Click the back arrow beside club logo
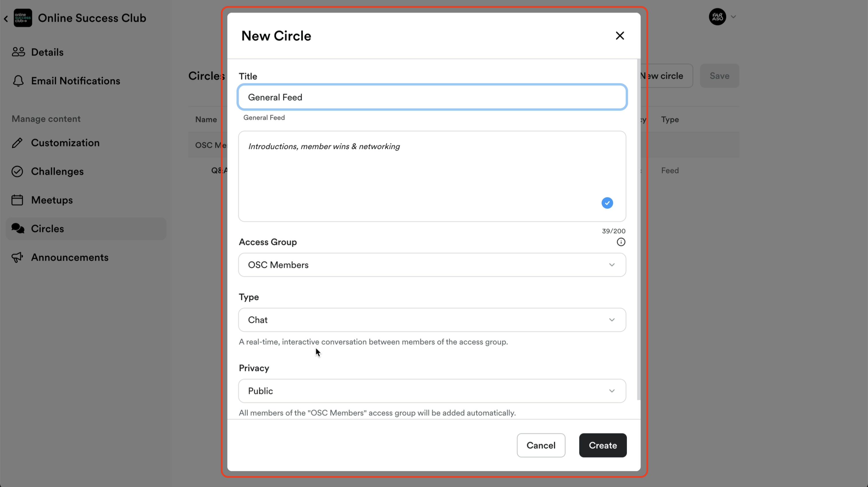This screenshot has width=868, height=487. [6, 19]
